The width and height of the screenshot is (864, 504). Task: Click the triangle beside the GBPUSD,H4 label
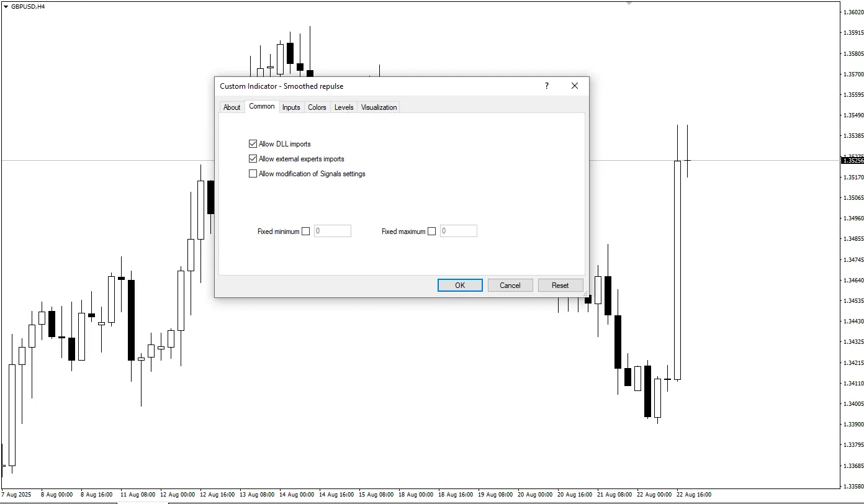coord(6,6)
